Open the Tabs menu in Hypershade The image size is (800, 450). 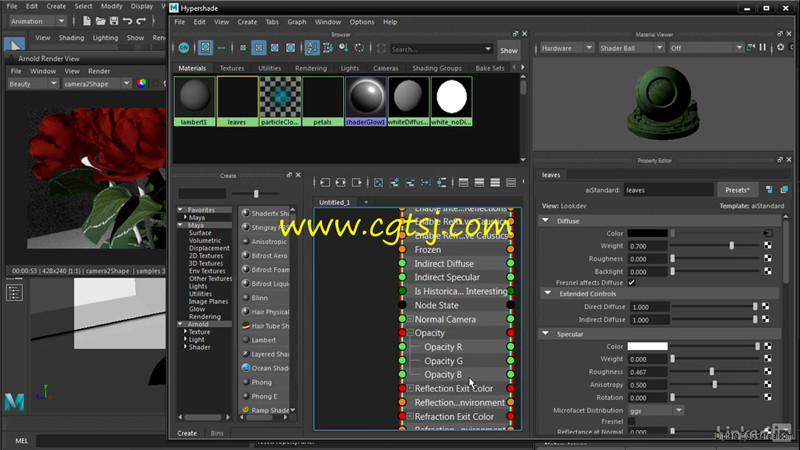pos(272,22)
